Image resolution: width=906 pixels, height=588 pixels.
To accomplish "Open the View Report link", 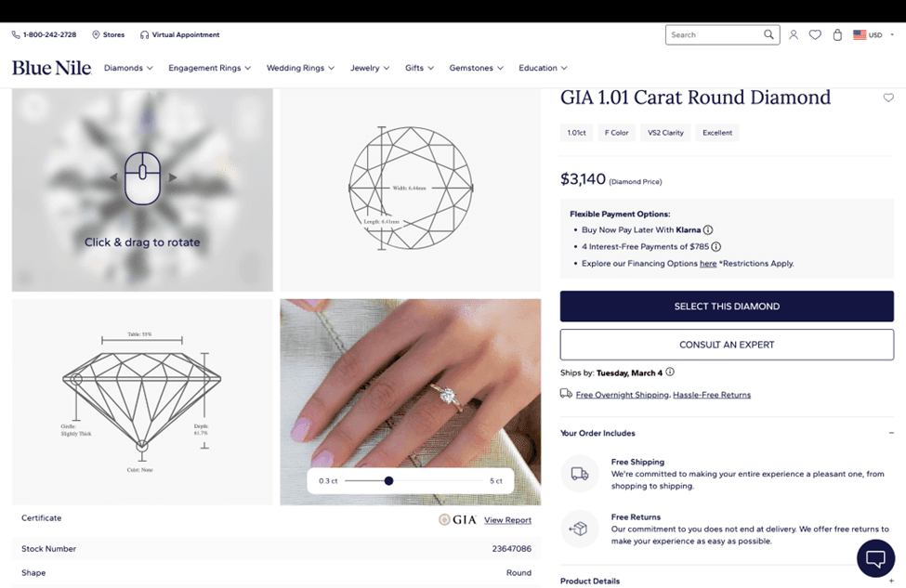I will pos(507,520).
